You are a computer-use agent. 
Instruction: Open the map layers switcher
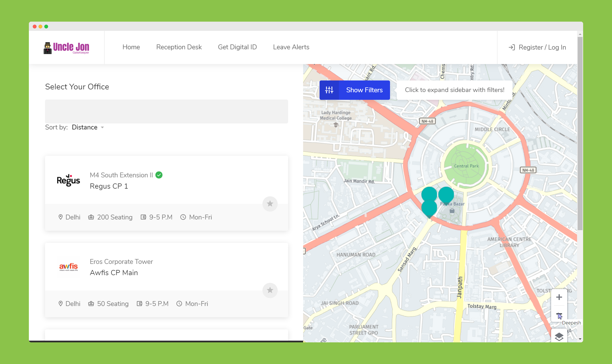(x=559, y=336)
